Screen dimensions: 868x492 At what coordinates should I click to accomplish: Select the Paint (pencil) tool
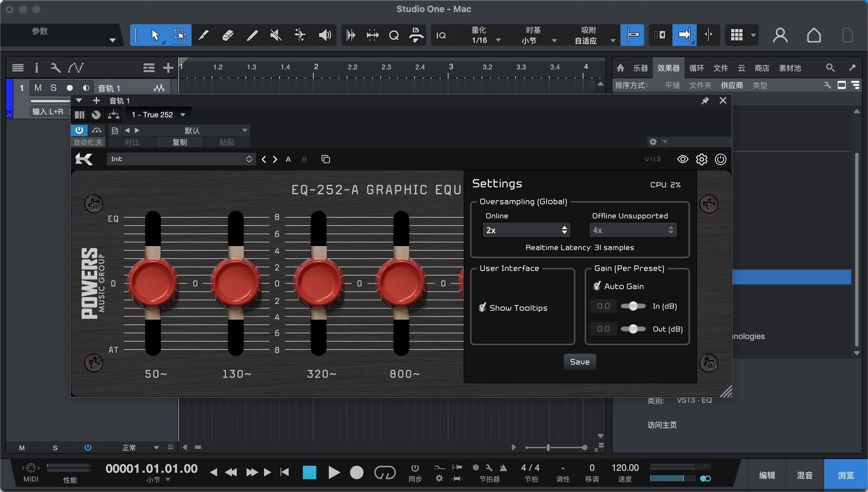tap(252, 35)
